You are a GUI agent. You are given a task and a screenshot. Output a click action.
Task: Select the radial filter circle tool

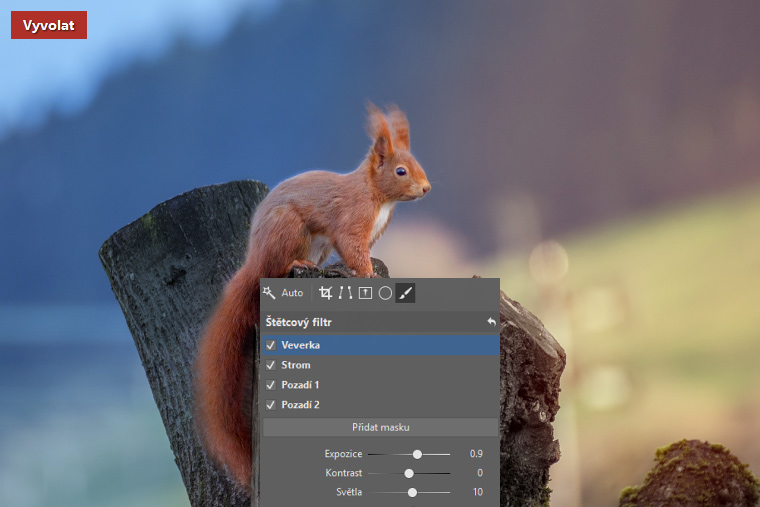pos(385,293)
